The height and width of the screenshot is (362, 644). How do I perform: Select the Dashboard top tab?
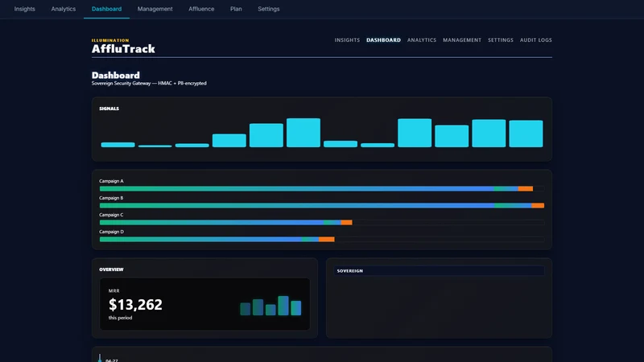click(x=106, y=9)
